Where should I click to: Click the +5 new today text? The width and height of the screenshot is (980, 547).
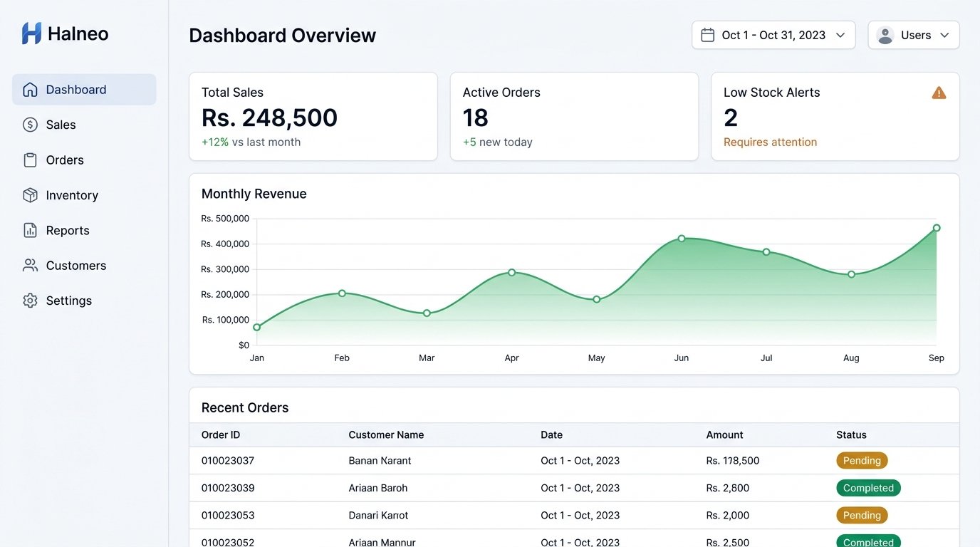point(497,142)
